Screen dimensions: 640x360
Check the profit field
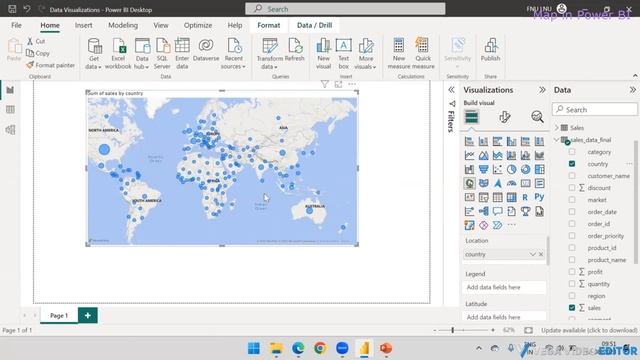(572, 272)
